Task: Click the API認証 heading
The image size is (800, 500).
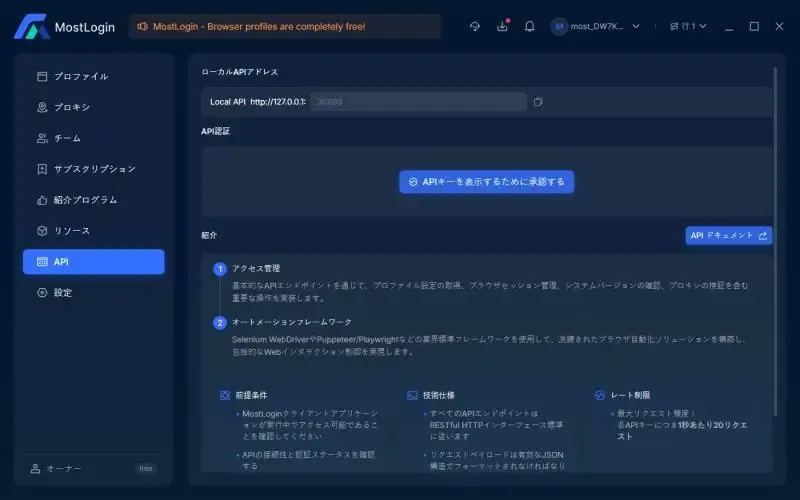Action: [x=215, y=131]
